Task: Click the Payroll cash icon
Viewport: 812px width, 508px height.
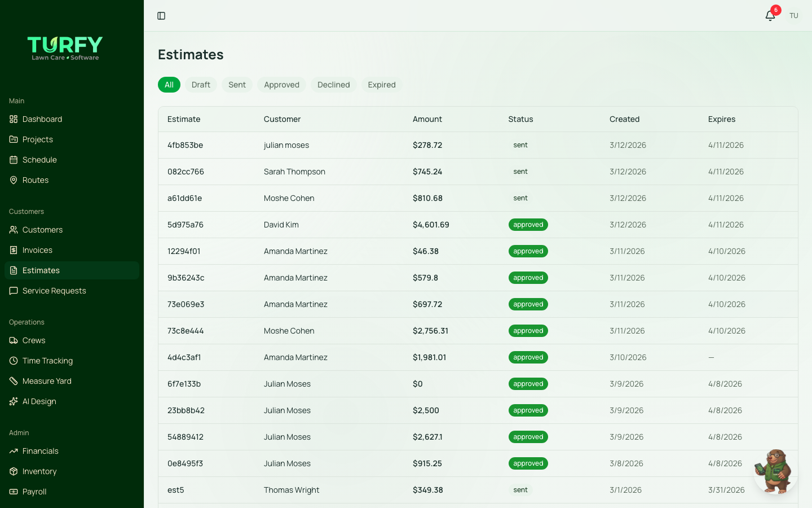Action: pyautogui.click(x=14, y=492)
